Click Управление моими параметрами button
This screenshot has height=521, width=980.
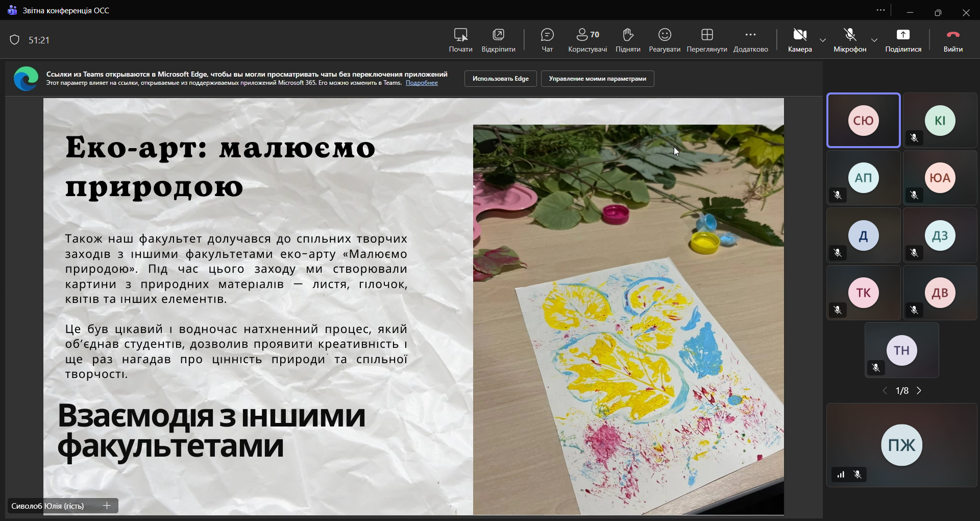point(597,79)
